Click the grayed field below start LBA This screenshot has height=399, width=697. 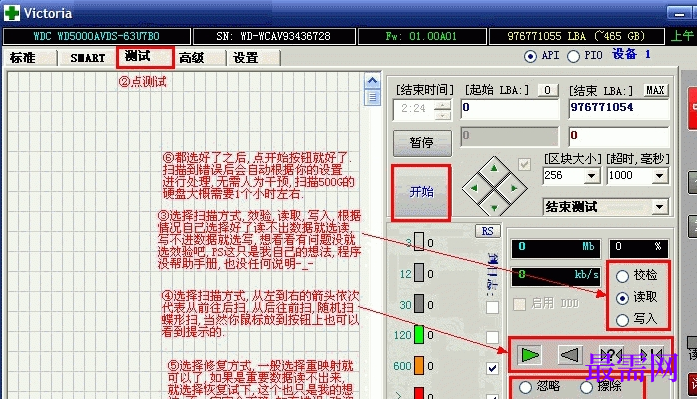[x=509, y=136]
